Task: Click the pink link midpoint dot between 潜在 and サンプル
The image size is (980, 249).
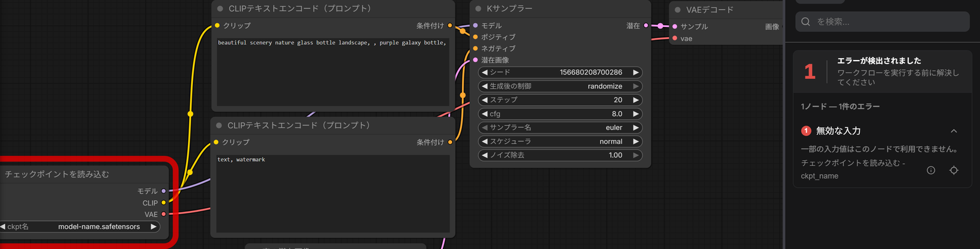Action: pos(660,26)
